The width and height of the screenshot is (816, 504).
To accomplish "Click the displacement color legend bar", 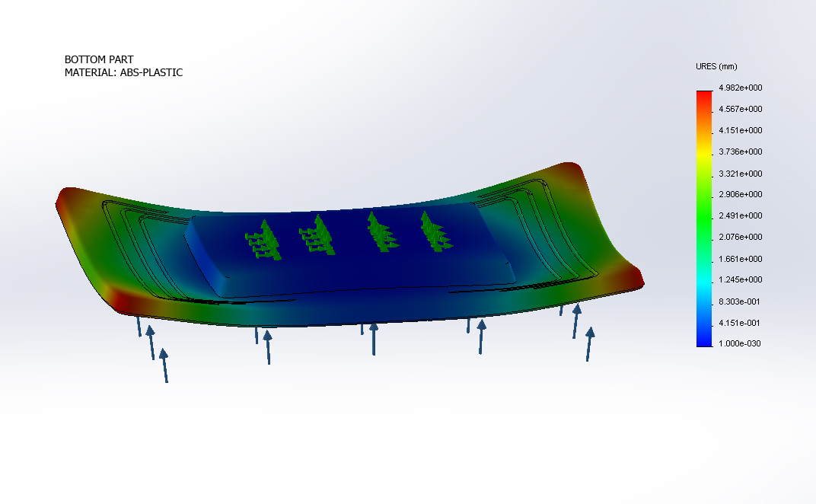I will point(704,219).
